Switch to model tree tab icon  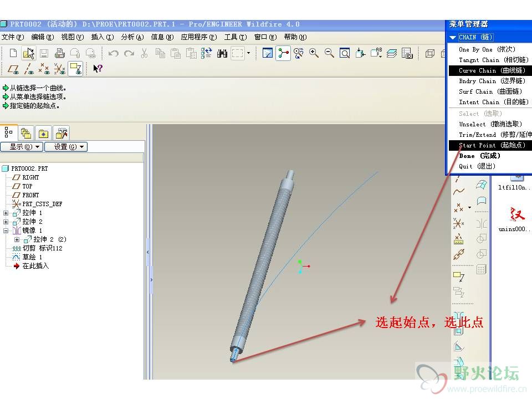coord(8,132)
